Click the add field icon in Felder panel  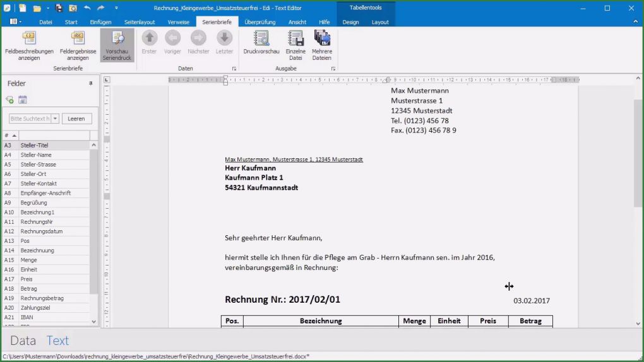coord(9,100)
